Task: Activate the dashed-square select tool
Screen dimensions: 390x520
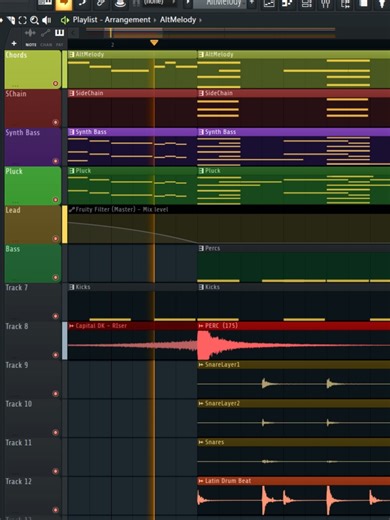Action: click(x=22, y=20)
